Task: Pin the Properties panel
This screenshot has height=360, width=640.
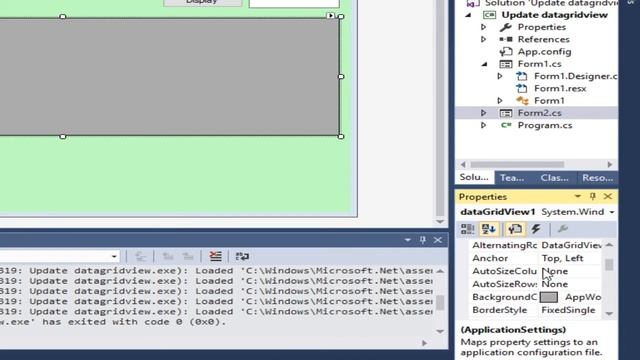Action: tap(593, 197)
